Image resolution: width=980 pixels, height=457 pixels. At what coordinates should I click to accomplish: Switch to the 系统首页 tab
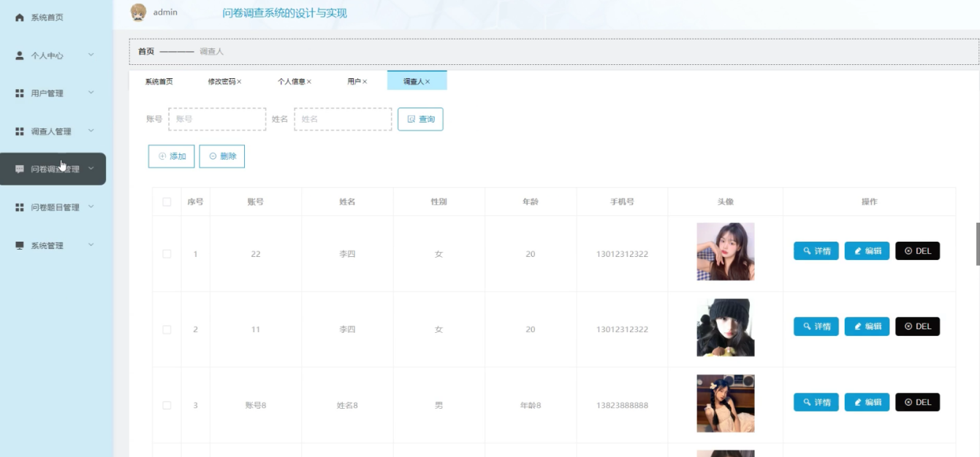[159, 82]
